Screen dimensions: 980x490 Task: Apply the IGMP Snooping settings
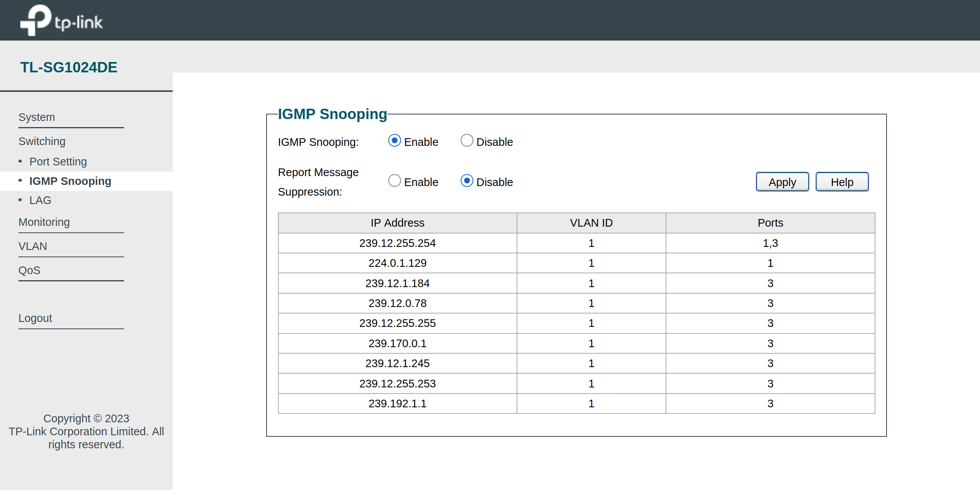click(782, 182)
